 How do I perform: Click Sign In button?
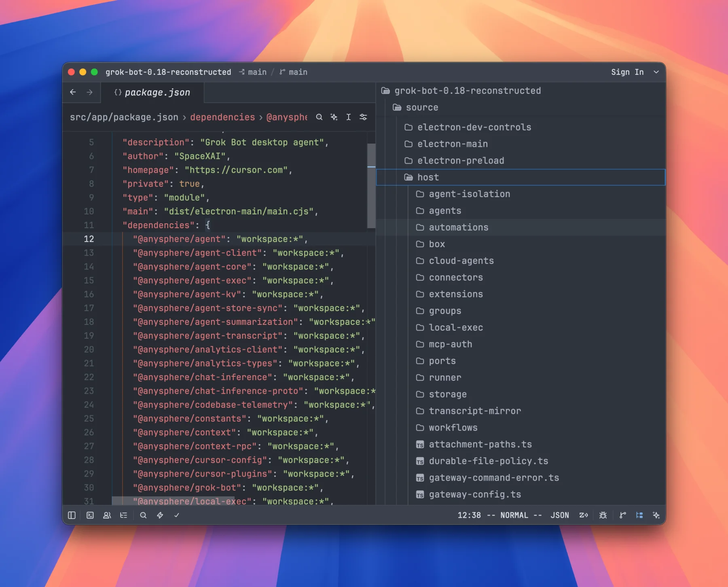[627, 72]
